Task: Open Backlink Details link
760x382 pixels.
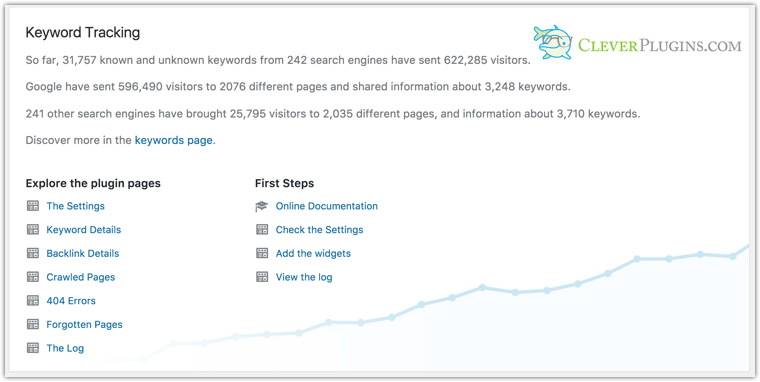Action: [x=83, y=254]
